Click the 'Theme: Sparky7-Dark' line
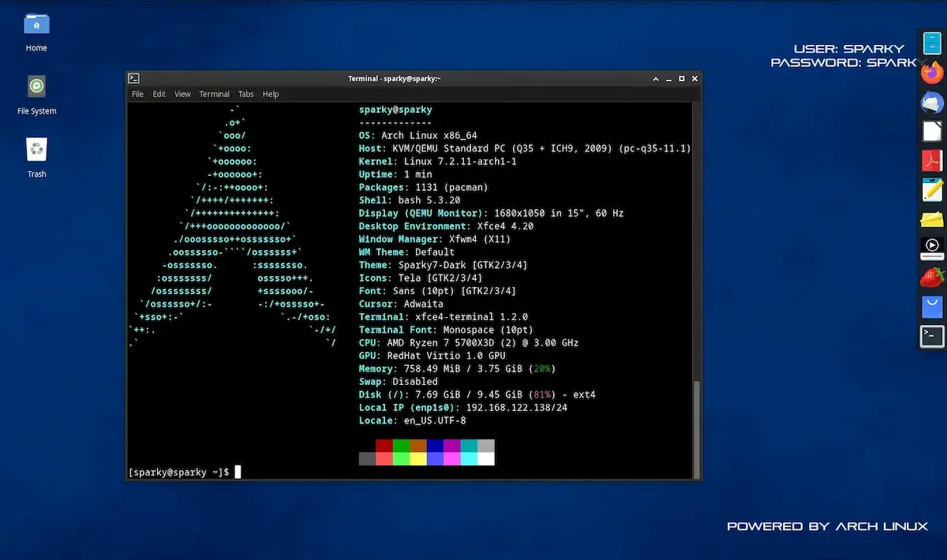The image size is (947, 560). tap(444, 265)
